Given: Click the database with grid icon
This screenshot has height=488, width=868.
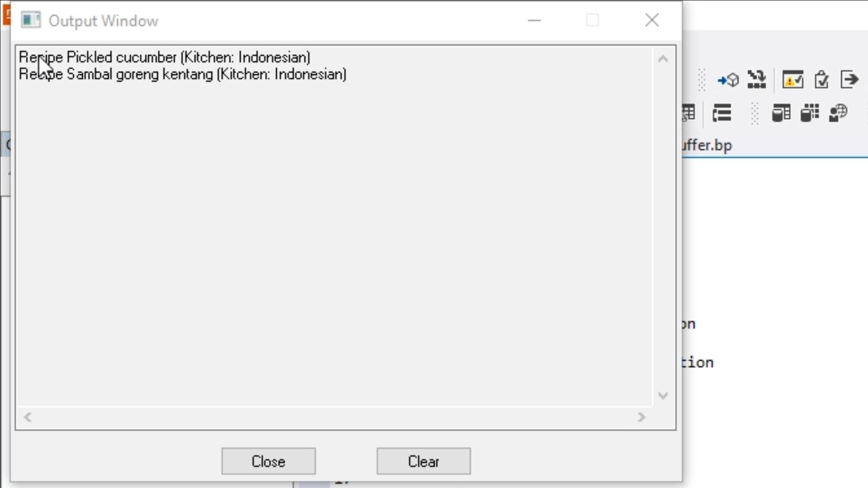Looking at the screenshot, I should (x=810, y=113).
